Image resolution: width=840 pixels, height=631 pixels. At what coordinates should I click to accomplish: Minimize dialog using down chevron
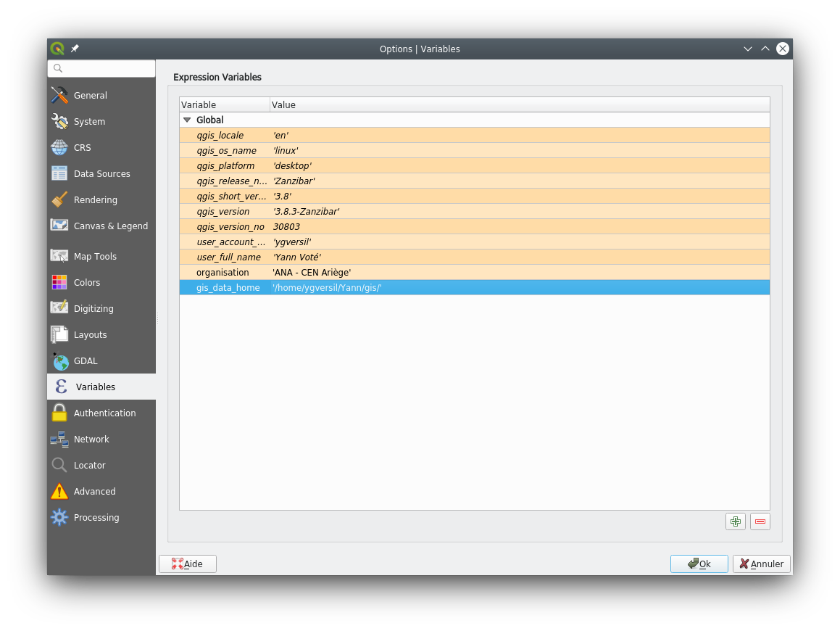click(748, 49)
